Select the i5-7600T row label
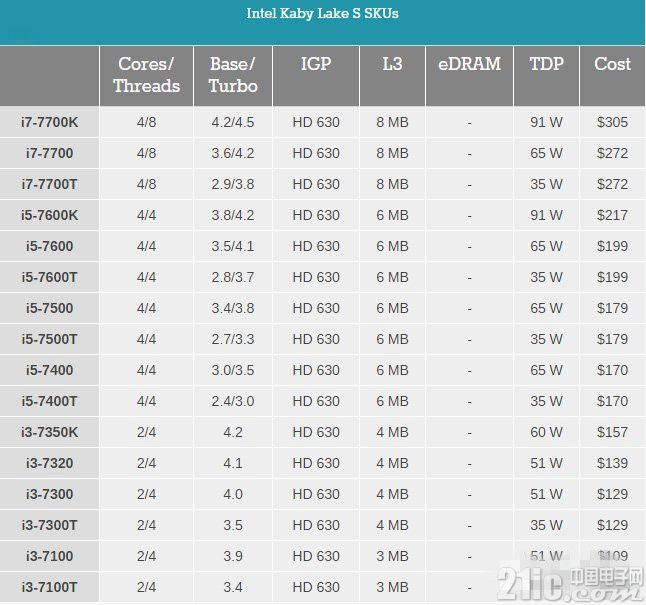 pyautogui.click(x=49, y=277)
